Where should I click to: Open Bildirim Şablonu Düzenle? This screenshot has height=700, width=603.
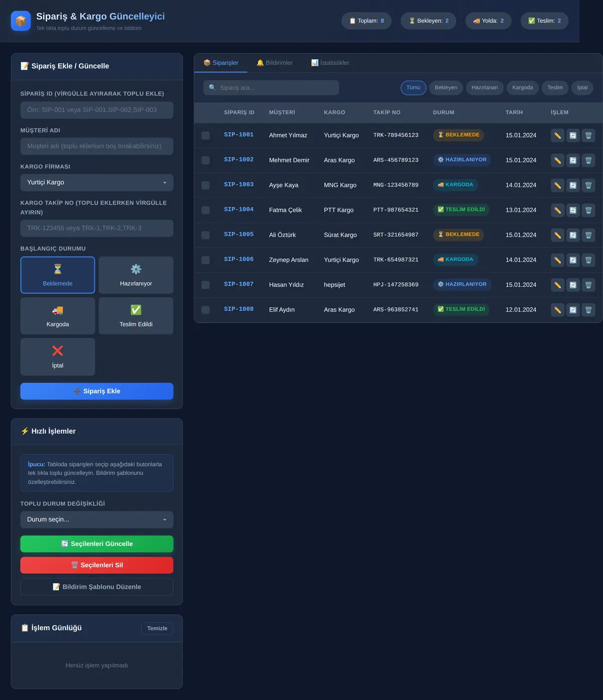click(x=97, y=587)
